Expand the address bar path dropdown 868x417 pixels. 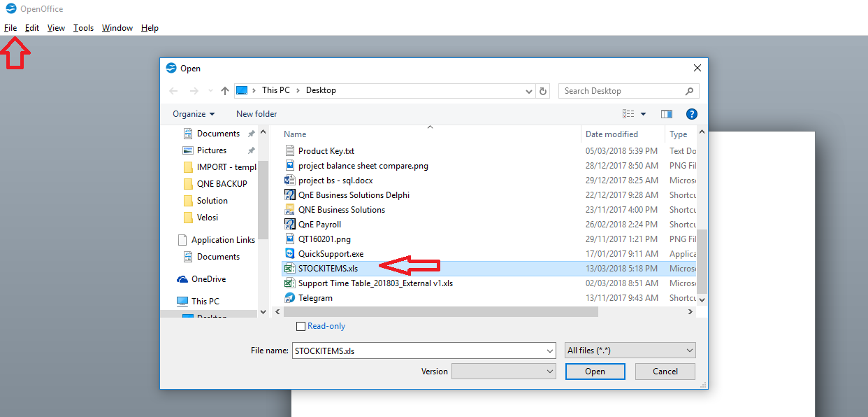[528, 91]
